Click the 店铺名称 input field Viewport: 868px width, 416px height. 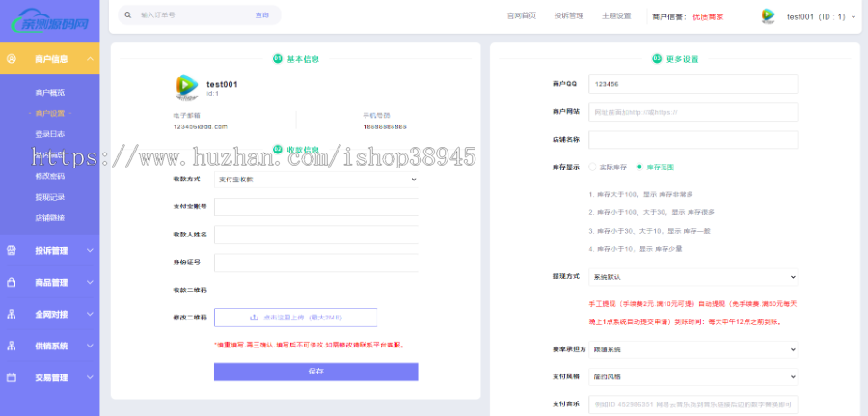tap(692, 140)
